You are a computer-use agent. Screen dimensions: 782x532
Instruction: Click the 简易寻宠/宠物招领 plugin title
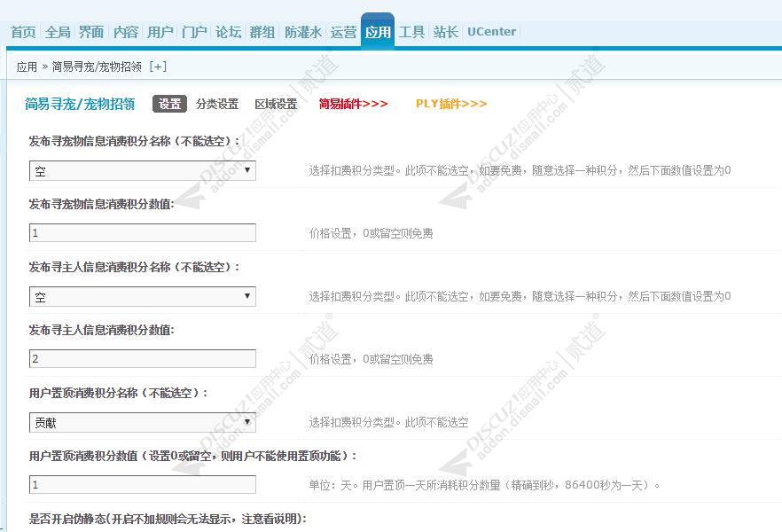(x=80, y=104)
